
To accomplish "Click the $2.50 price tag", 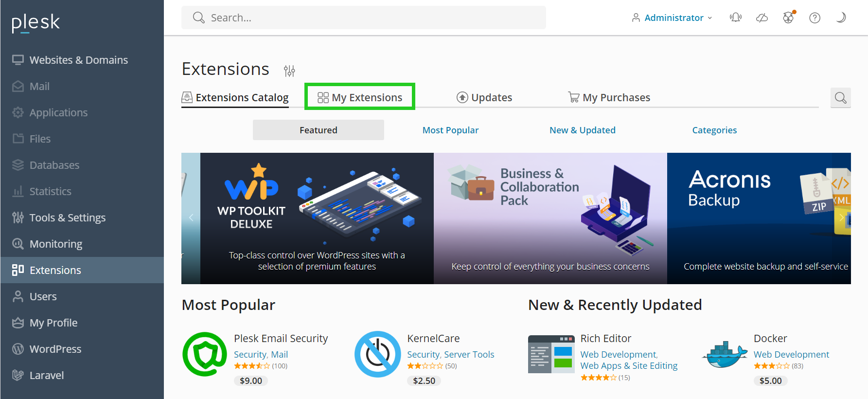I will point(424,381).
